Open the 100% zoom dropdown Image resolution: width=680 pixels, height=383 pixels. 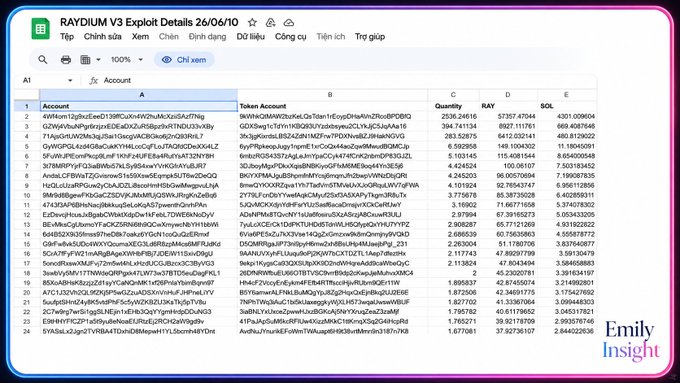[x=127, y=59]
